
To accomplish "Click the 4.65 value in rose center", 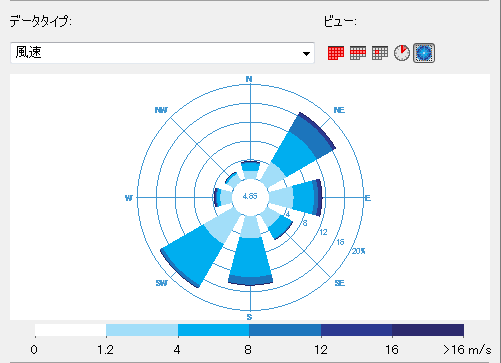I will (250, 196).
